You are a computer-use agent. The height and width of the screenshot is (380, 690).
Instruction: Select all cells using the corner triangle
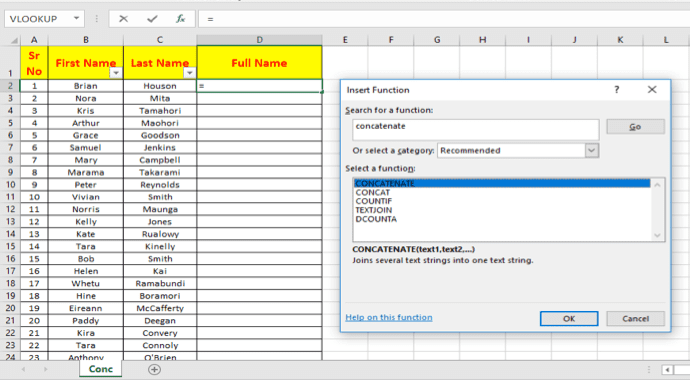(x=14, y=40)
